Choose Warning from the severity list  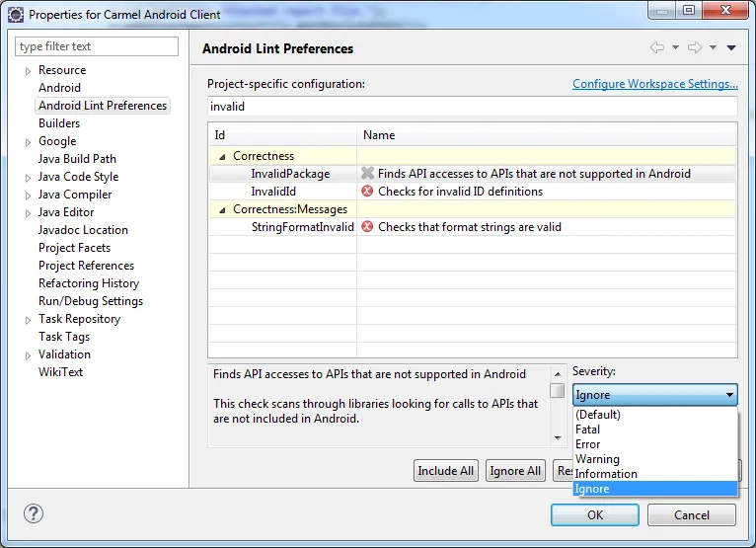click(x=597, y=459)
